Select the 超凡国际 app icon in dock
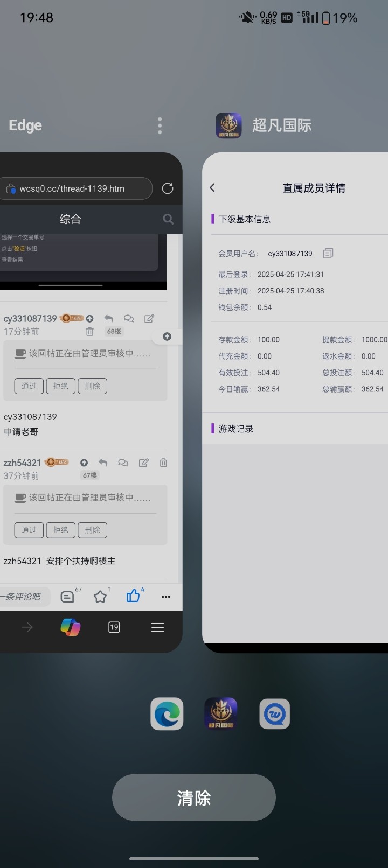388x868 pixels. 221,714
